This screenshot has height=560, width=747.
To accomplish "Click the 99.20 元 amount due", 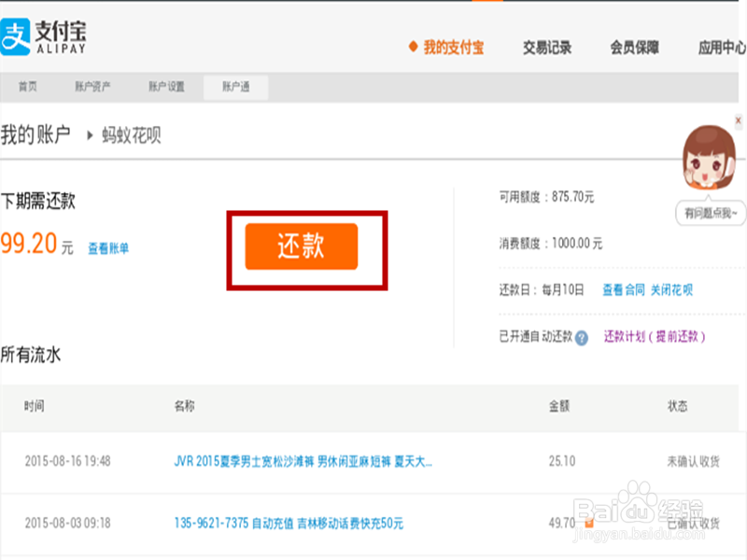I will click(x=37, y=244).
